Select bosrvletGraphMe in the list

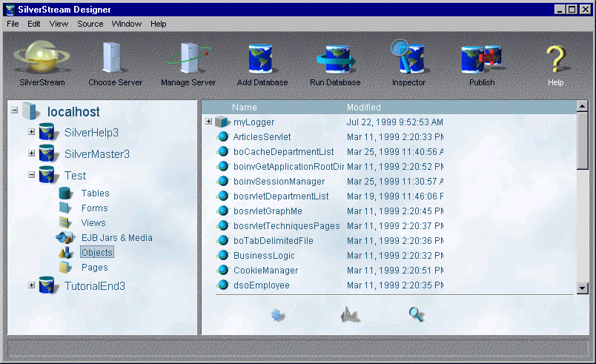(268, 211)
